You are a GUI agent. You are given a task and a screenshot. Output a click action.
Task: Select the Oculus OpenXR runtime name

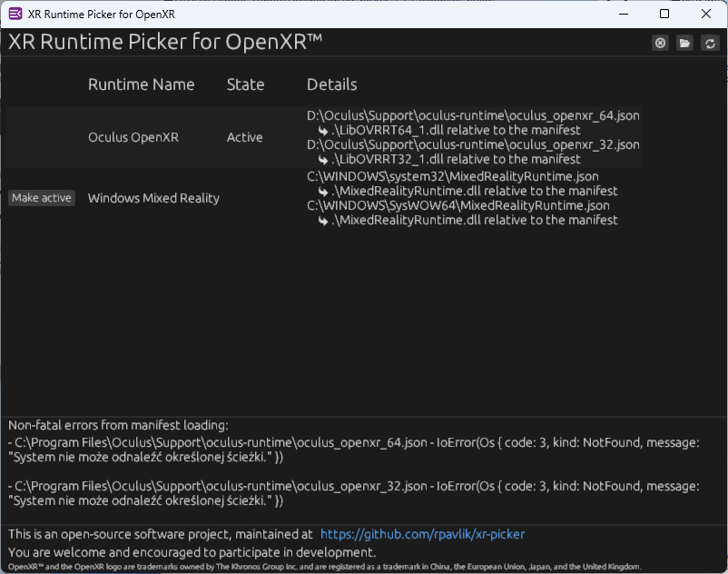[133, 137]
